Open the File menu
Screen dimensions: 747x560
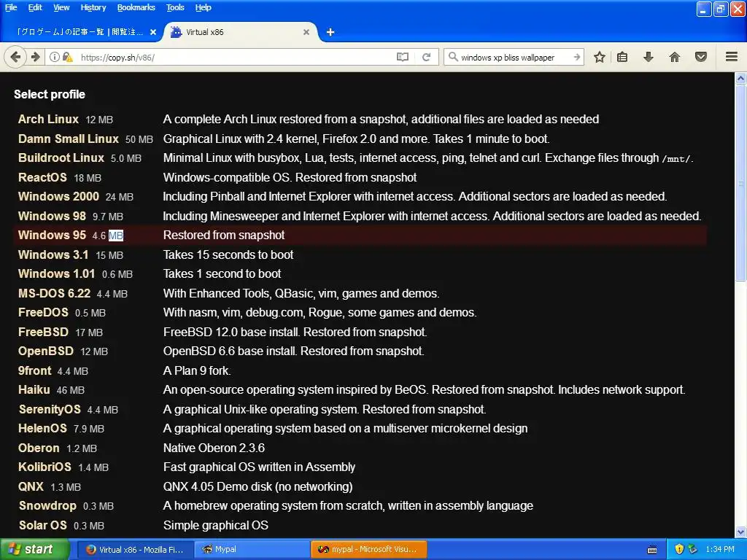click(x=10, y=7)
